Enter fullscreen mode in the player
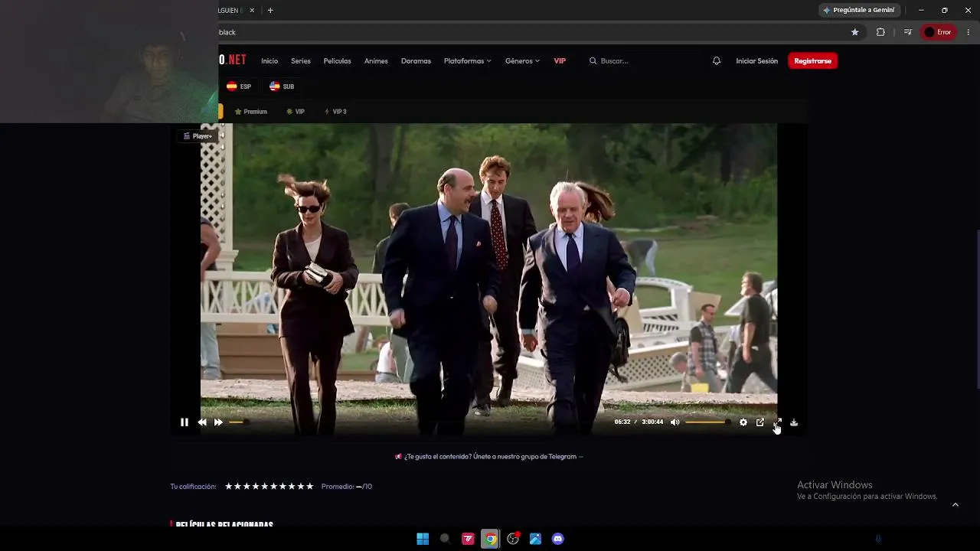This screenshot has height=551, width=980. click(778, 422)
